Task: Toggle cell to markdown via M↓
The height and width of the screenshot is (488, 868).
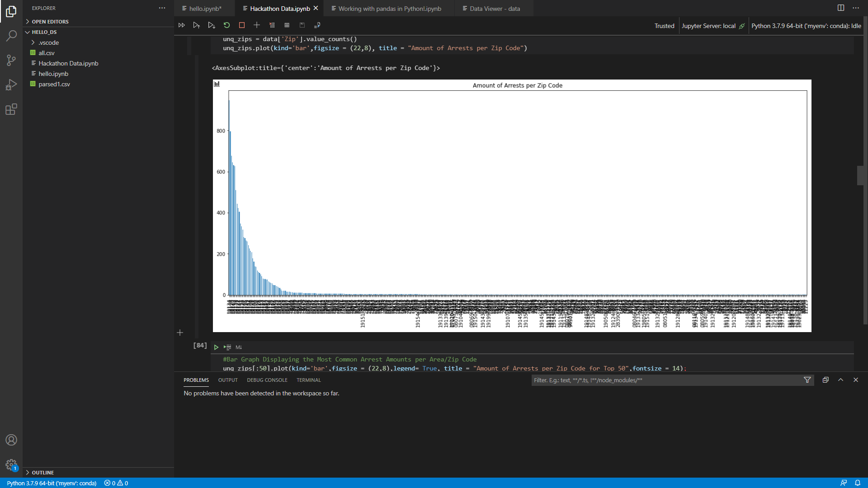Action: click(239, 347)
